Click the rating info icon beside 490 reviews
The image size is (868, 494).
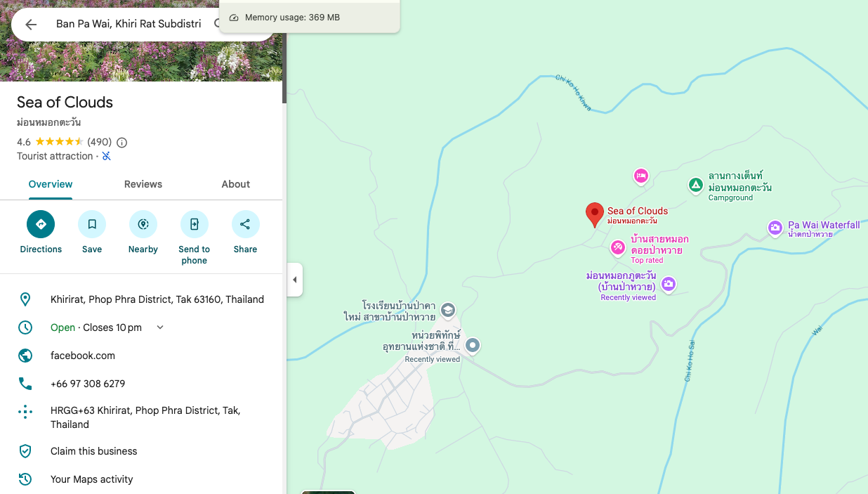coord(122,143)
